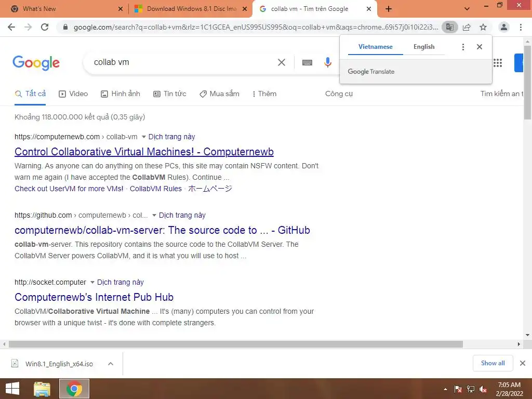Open the Chrome profile avatar menu
This screenshot has height=399, width=532.
coord(504,27)
